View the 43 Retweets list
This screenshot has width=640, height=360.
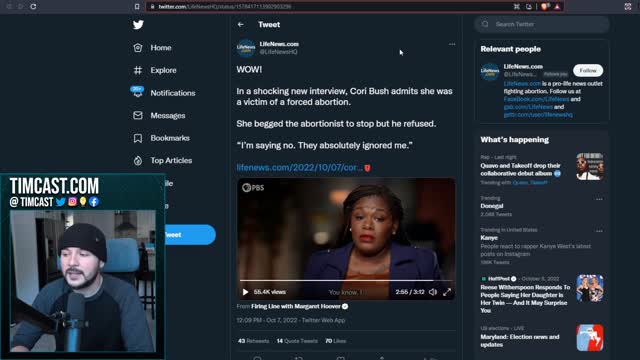253,341
